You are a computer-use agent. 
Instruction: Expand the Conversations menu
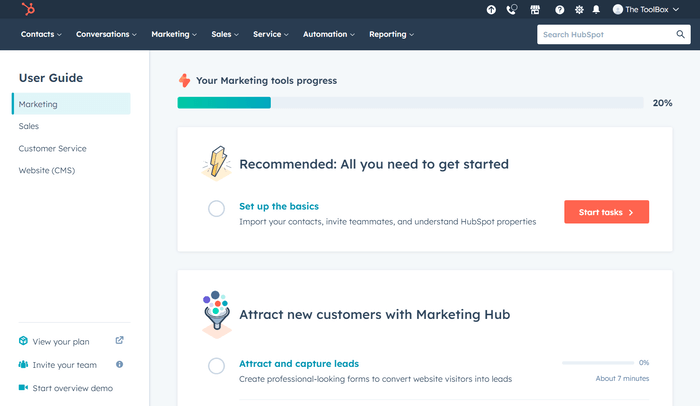click(106, 34)
